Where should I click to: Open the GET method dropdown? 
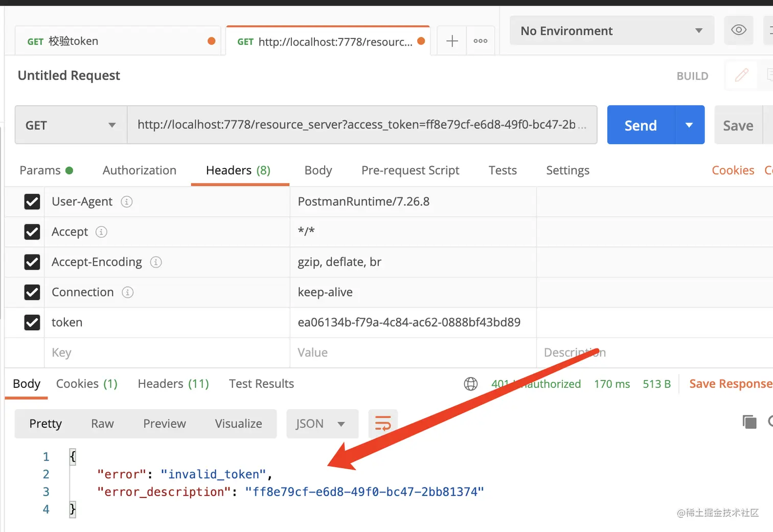coord(71,125)
